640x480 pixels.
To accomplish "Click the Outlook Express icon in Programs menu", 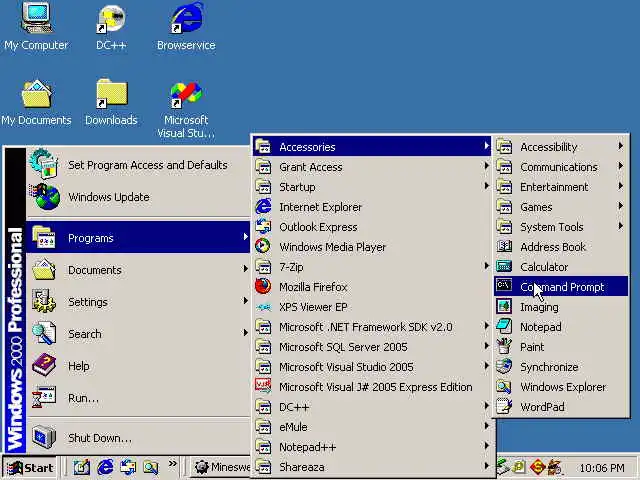I will tap(263, 227).
